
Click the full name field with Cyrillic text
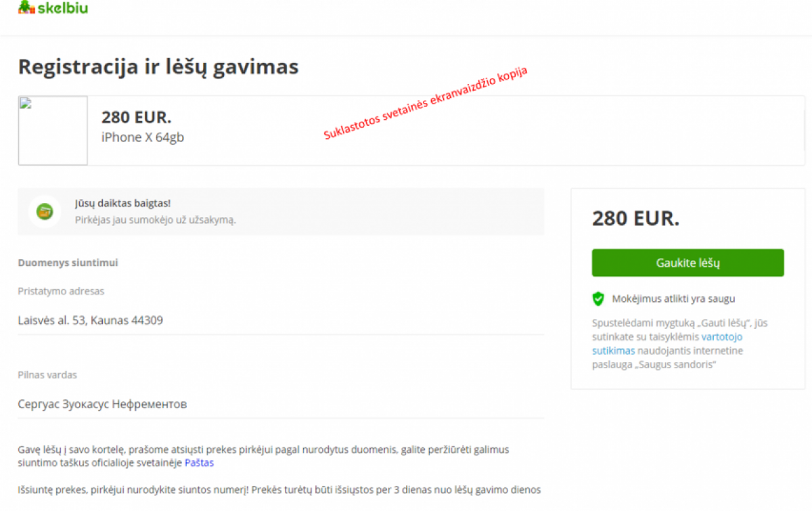pyautogui.click(x=281, y=404)
